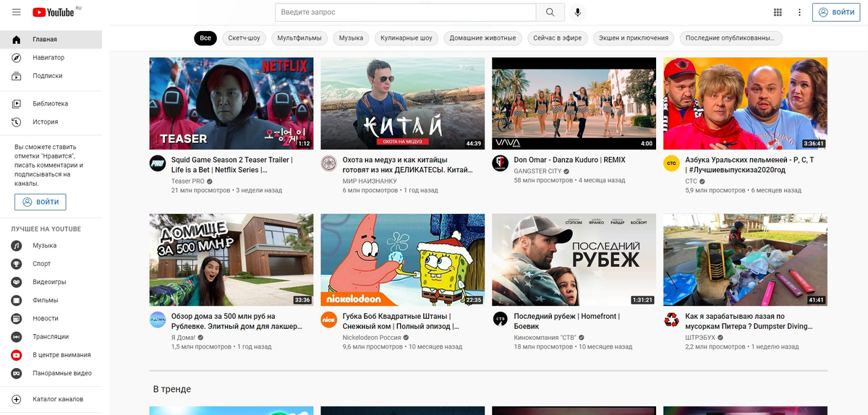Select the Последние опубликованные chip
The height and width of the screenshot is (415, 868).
coord(731,38)
